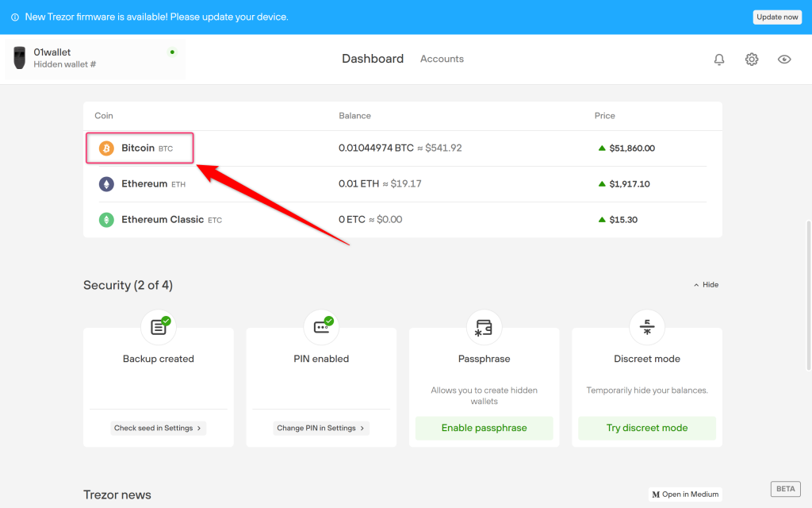Viewport: 812px width, 508px height.
Task: Open the 01wallet device switcher
Action: coord(95,58)
